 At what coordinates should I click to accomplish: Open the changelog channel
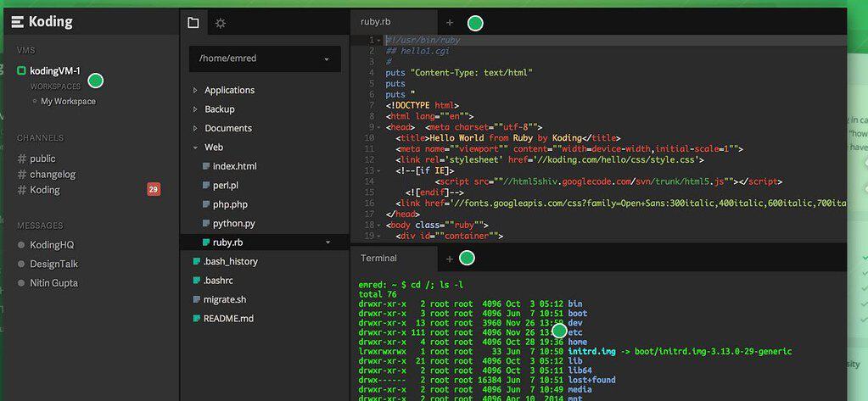tap(53, 175)
